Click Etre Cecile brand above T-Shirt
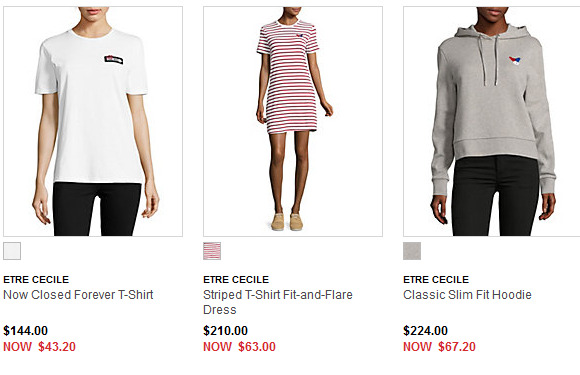The width and height of the screenshot is (580, 375). pyautogui.click(x=36, y=280)
